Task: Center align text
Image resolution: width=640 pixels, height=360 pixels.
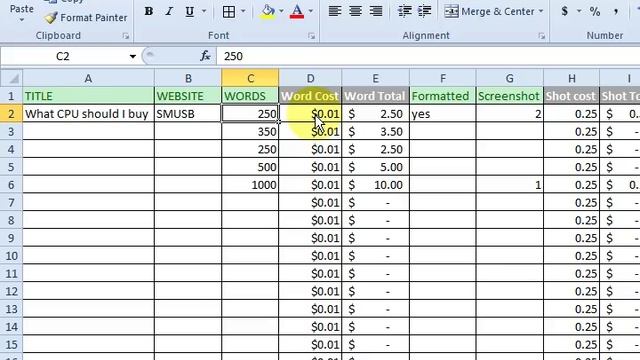Action: click(x=355, y=11)
